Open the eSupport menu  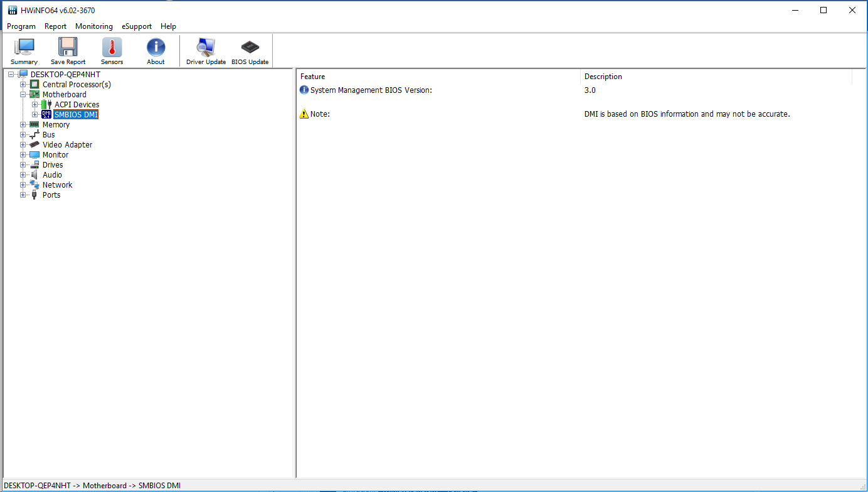point(137,26)
